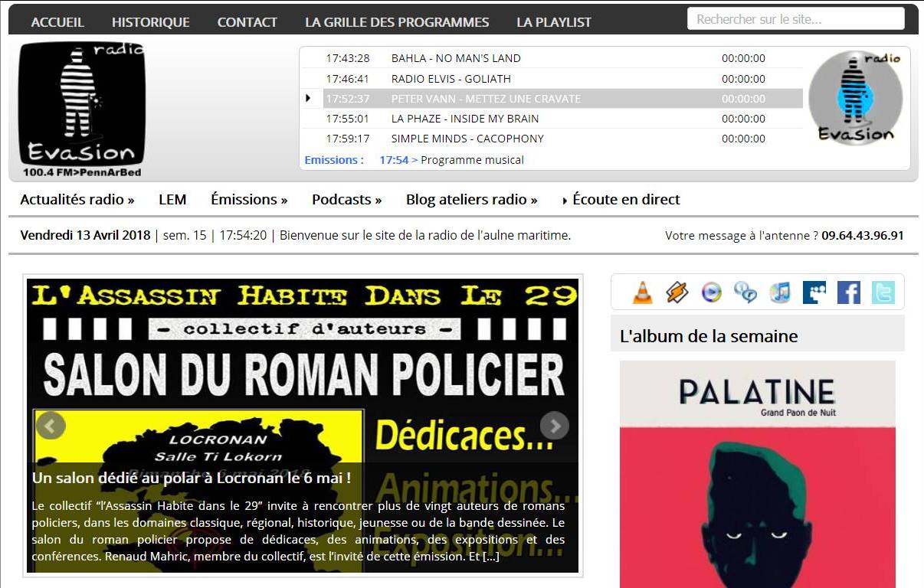This screenshot has height=588, width=924.
Task: Advance to the next carousel slide
Action: pyautogui.click(x=555, y=426)
